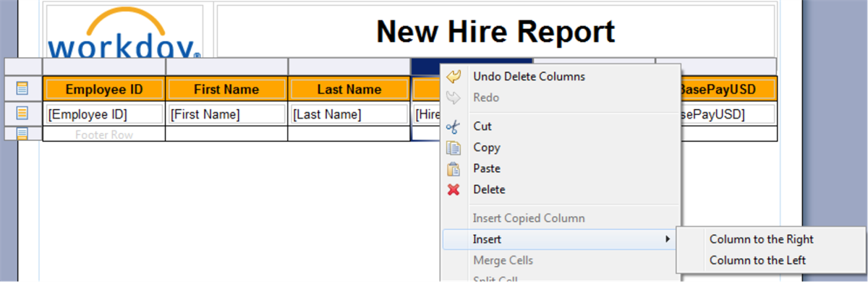Click the [Employee ID] data field
868x282 pixels.
104,114
